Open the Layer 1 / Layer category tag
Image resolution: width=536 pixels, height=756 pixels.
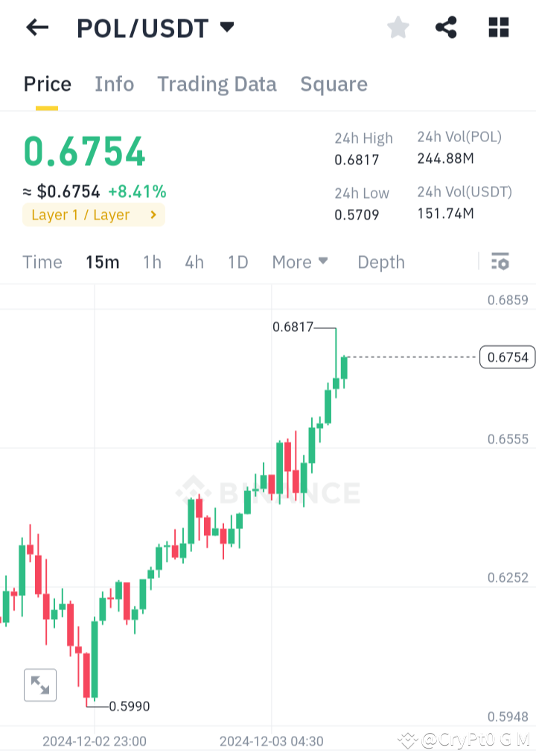click(x=93, y=214)
